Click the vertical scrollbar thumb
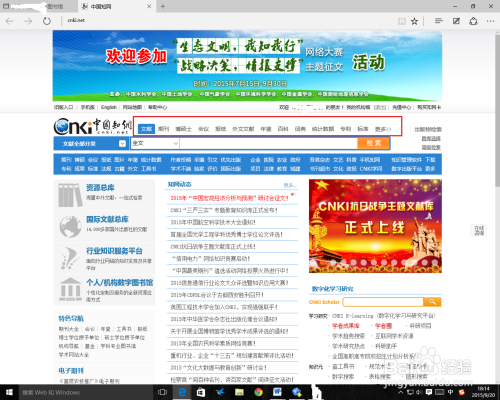 pos(497,110)
